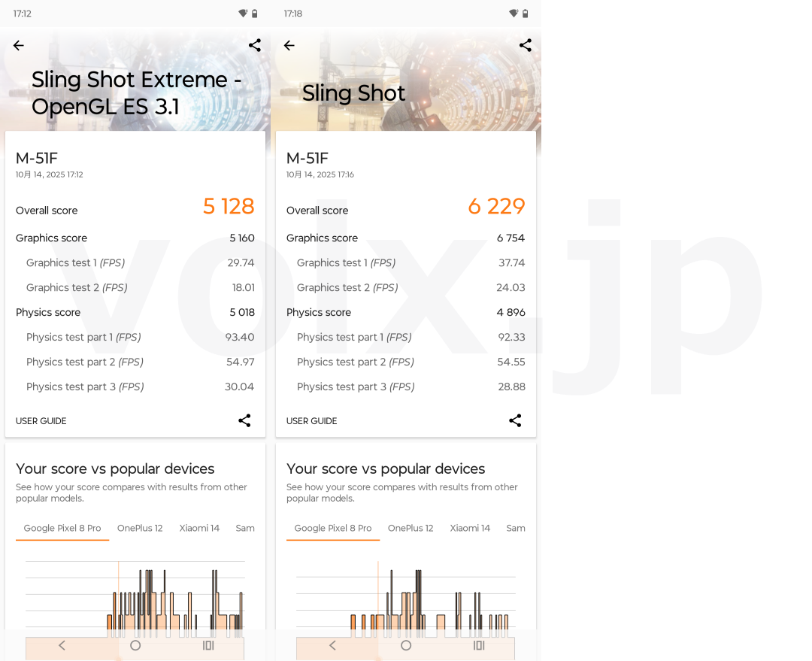Select Google Pixel 8 Pro tab on right

point(333,528)
